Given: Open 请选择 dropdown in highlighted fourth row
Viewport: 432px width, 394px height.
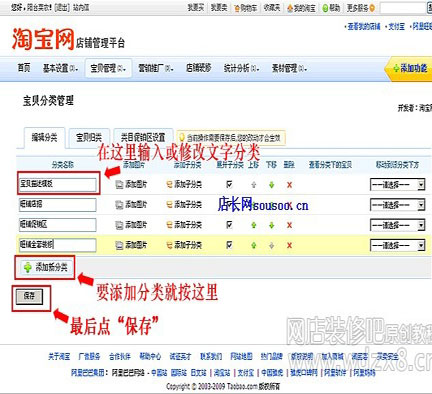Looking at the screenshot, I should 398,246.
